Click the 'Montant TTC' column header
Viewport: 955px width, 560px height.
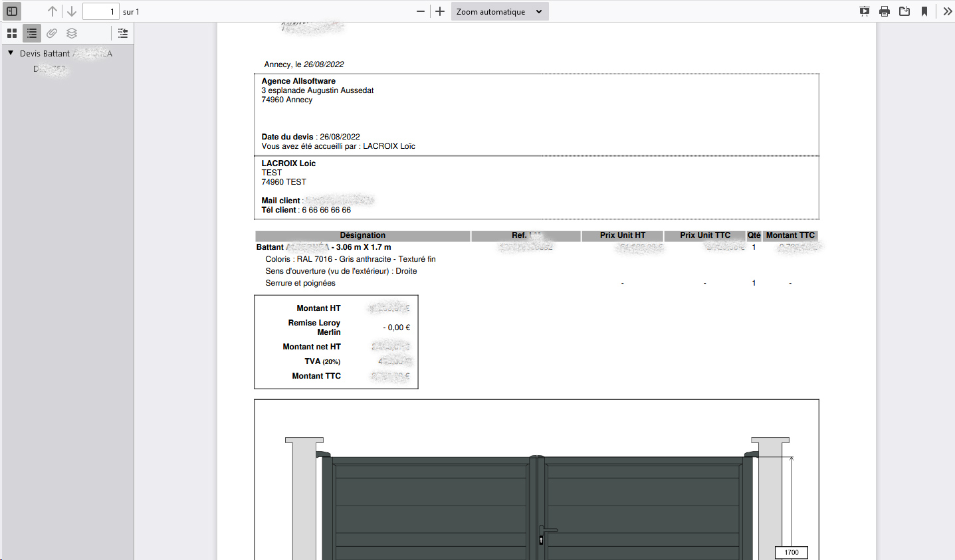[790, 235]
